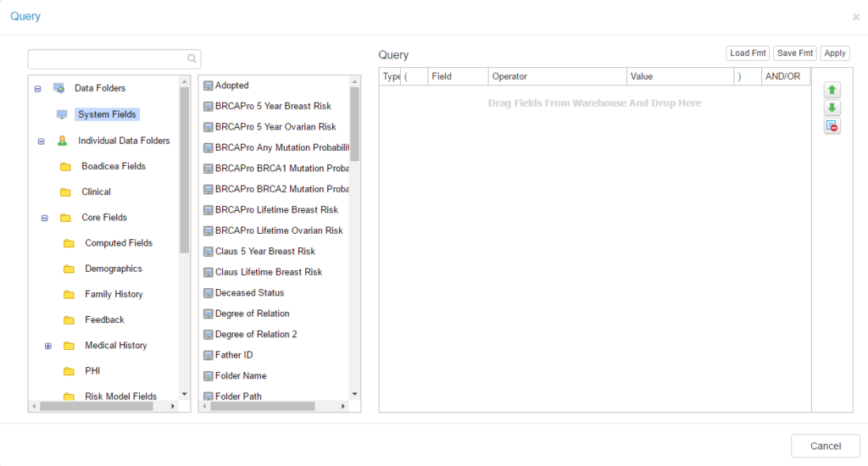Collapse the Data Folders tree node
Screen dimensions: 868x466
[x=37, y=88]
